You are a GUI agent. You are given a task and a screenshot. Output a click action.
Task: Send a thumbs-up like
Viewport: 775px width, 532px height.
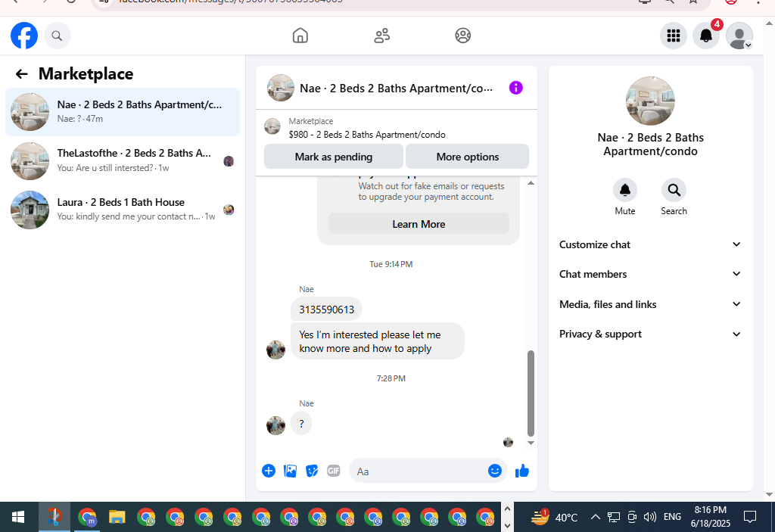pos(522,471)
